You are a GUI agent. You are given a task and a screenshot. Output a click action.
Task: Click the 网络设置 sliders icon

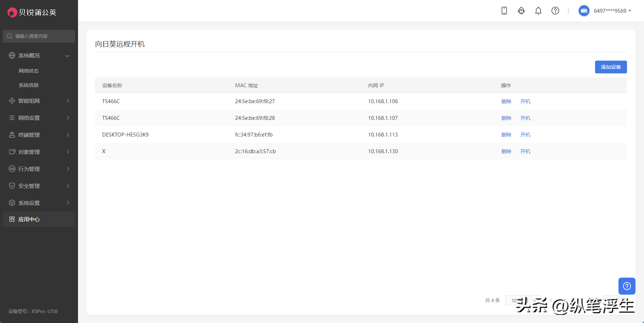click(x=12, y=118)
